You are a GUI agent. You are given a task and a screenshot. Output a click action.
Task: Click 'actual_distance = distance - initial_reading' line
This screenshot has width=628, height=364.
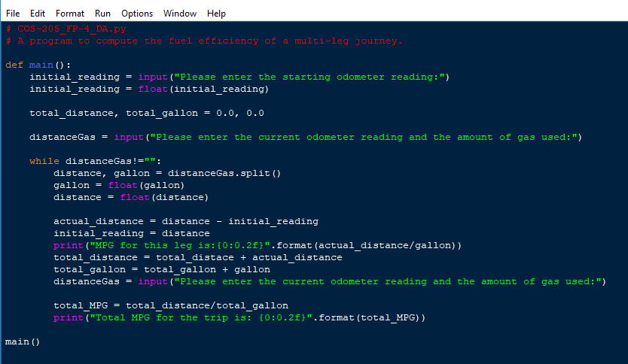[186, 221]
